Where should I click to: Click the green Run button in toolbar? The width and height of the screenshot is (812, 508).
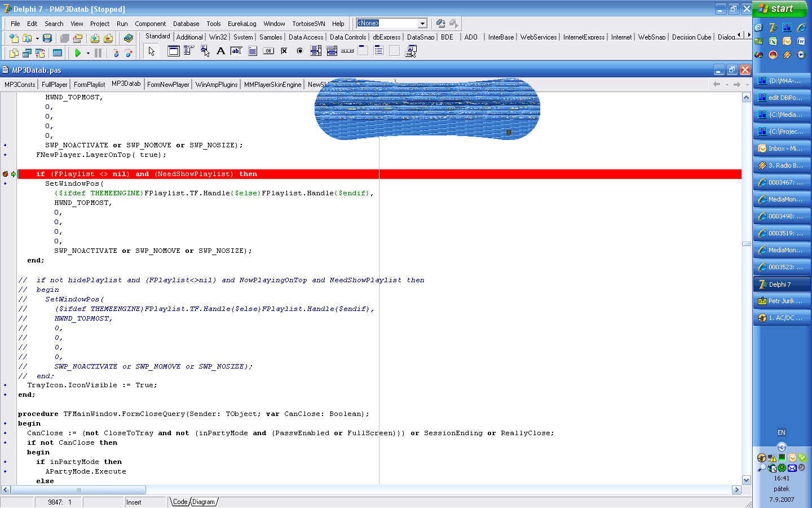coord(78,53)
